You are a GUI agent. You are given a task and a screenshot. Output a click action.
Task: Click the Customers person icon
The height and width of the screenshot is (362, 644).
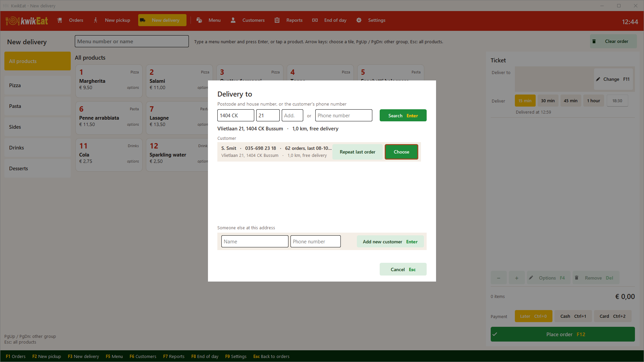[233, 20]
